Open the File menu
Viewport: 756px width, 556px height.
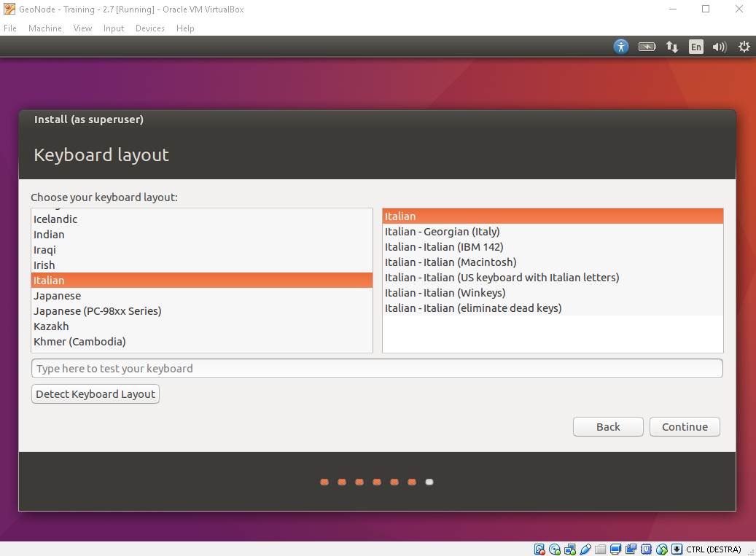10,28
